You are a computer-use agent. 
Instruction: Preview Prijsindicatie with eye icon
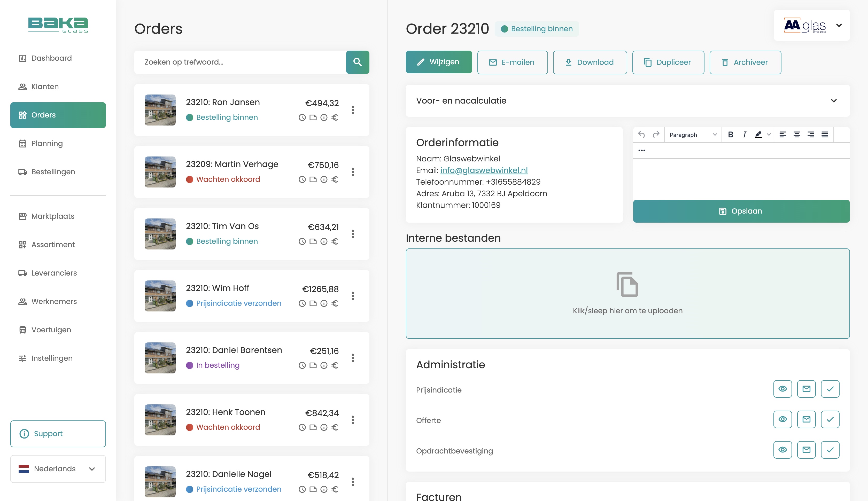click(782, 389)
